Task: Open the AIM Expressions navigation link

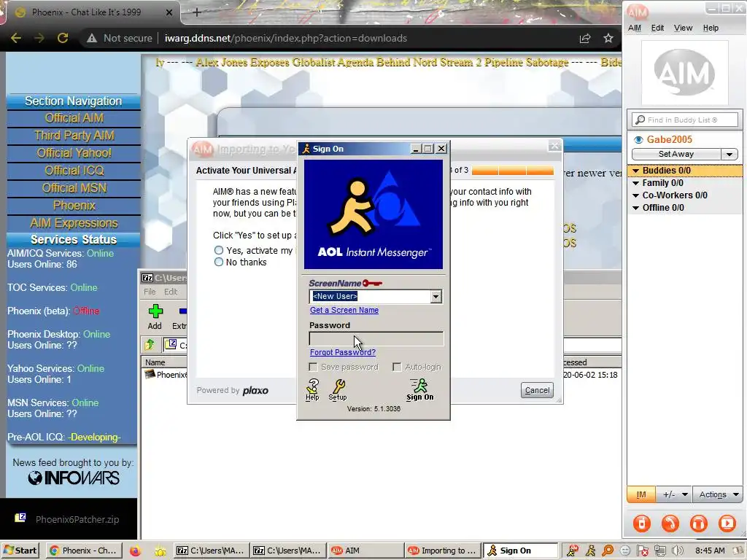Action: click(74, 223)
